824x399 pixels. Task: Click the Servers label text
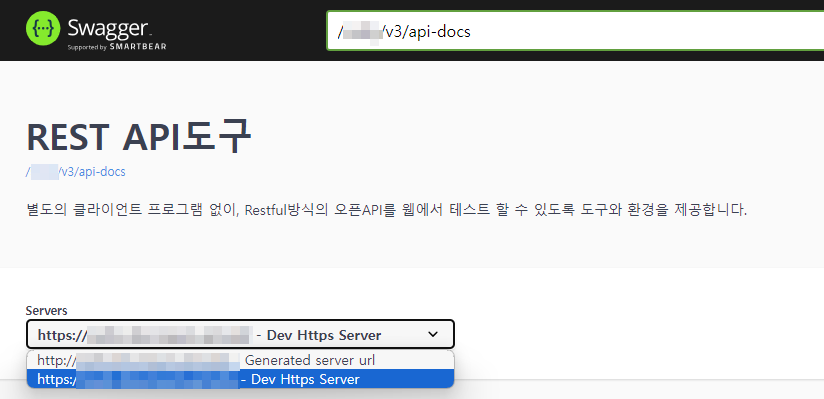tap(46, 310)
